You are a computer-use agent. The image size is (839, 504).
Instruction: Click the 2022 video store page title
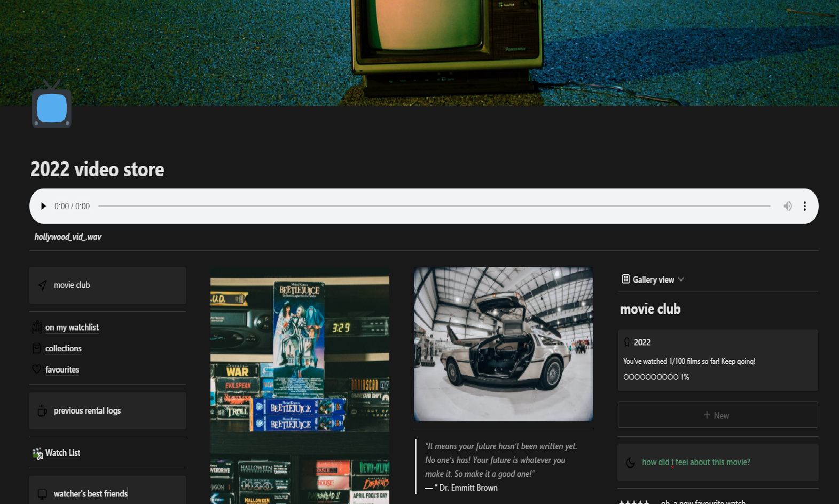pyautogui.click(x=97, y=169)
